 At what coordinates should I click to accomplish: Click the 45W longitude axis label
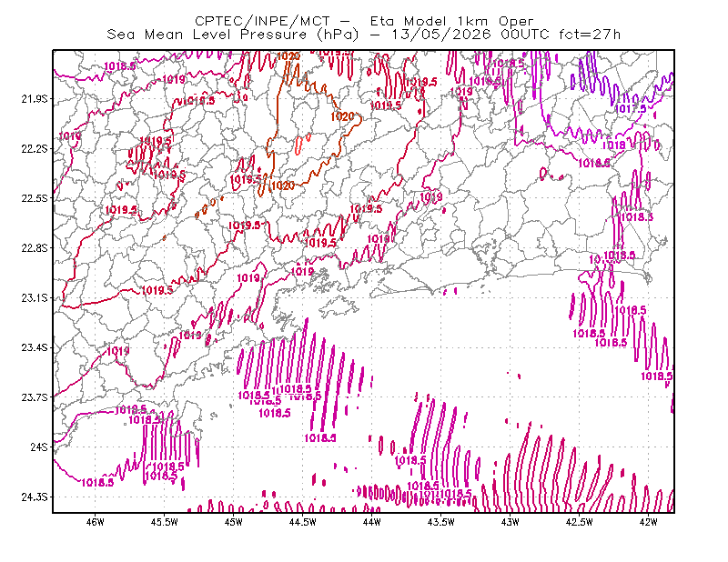click(233, 522)
